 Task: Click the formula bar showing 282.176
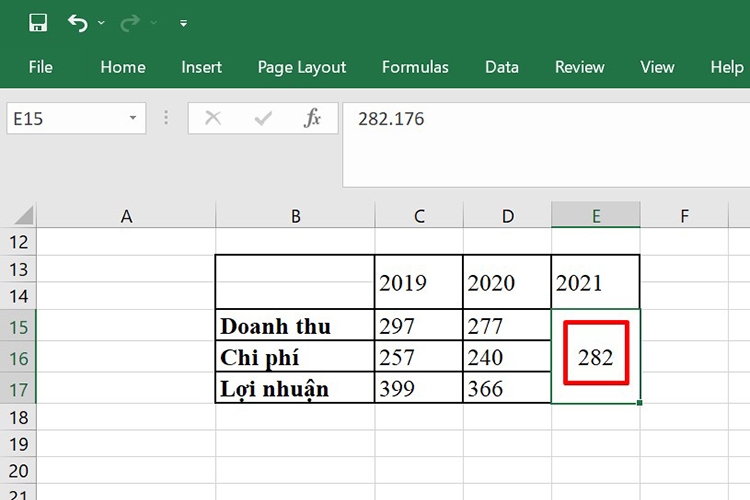tap(546, 144)
